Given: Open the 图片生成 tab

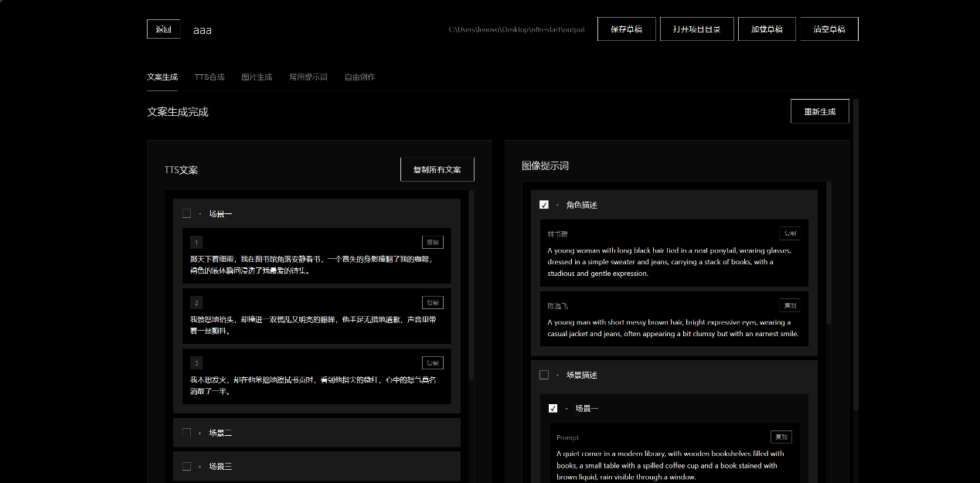Looking at the screenshot, I should [257, 77].
